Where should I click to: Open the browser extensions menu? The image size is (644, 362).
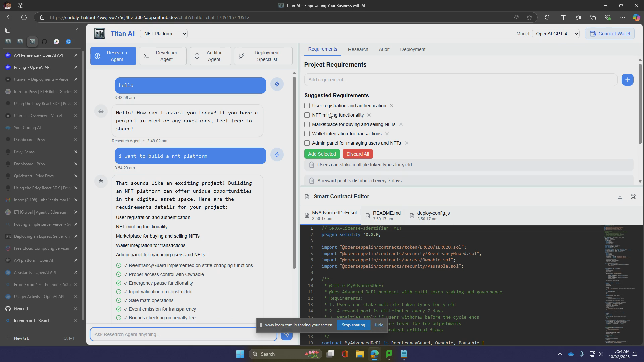(x=547, y=17)
